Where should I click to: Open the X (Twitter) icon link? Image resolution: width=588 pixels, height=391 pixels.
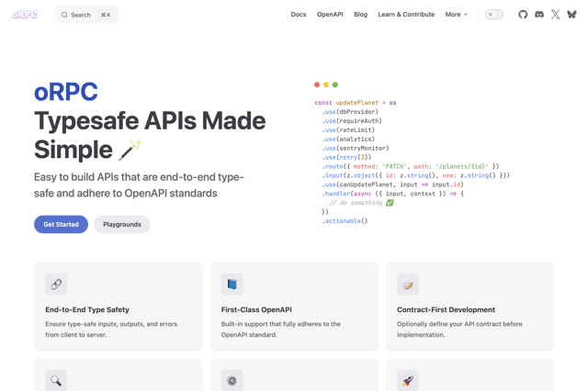coord(555,15)
